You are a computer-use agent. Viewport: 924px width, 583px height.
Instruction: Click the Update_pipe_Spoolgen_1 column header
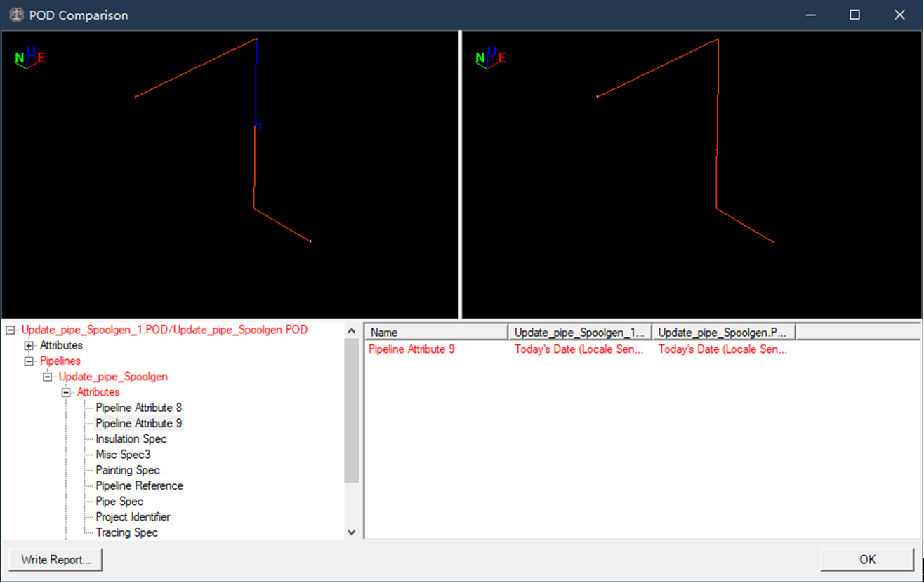tap(579, 333)
